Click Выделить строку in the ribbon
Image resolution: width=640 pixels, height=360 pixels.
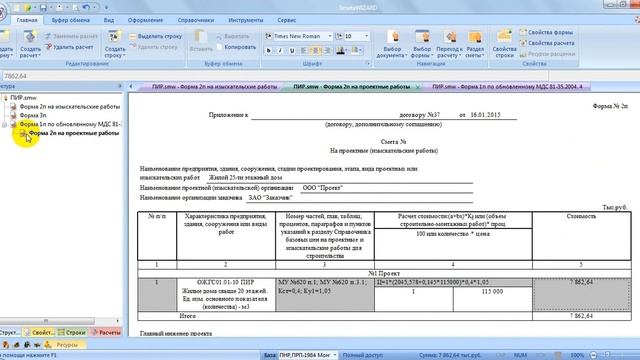point(156,36)
